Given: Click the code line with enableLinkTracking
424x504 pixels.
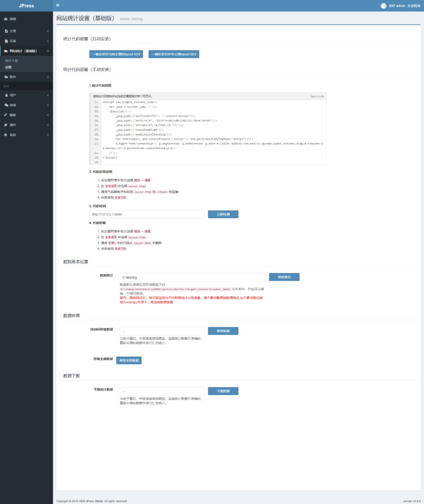Looking at the screenshot, I should (x=144, y=134).
